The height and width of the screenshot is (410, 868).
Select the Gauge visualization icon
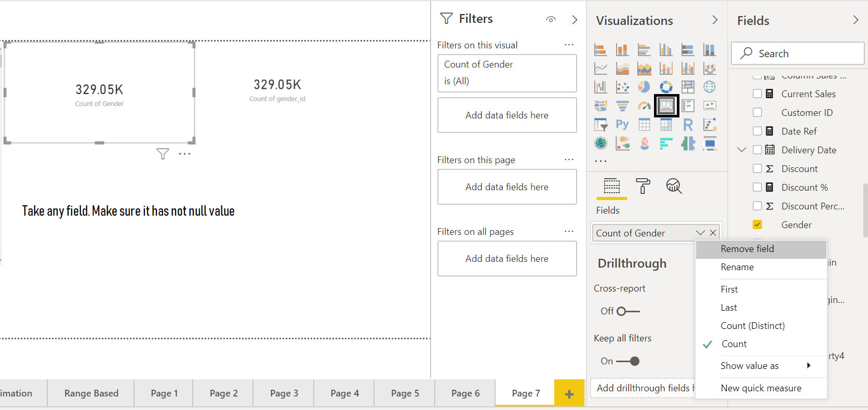pos(644,105)
